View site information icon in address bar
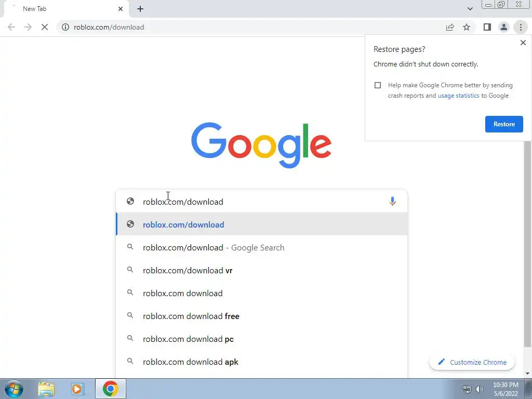This screenshot has height=399, width=532. click(65, 27)
